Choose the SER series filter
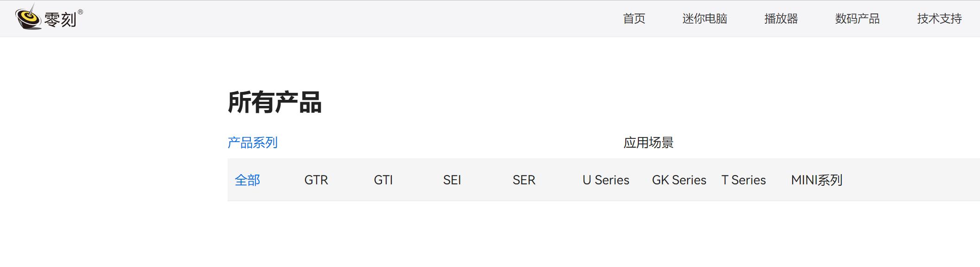This screenshot has height=267, width=980. [x=524, y=180]
